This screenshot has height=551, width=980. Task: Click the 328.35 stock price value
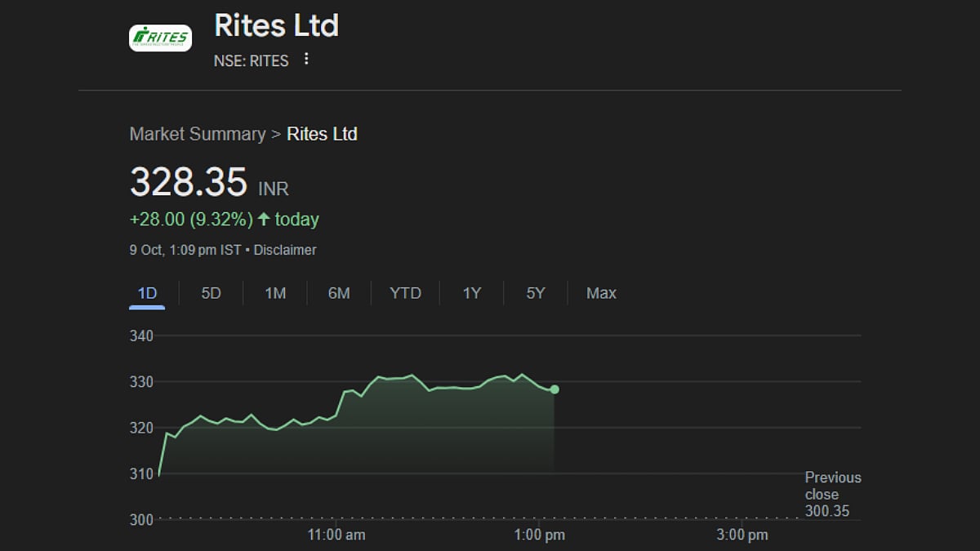pos(189,182)
